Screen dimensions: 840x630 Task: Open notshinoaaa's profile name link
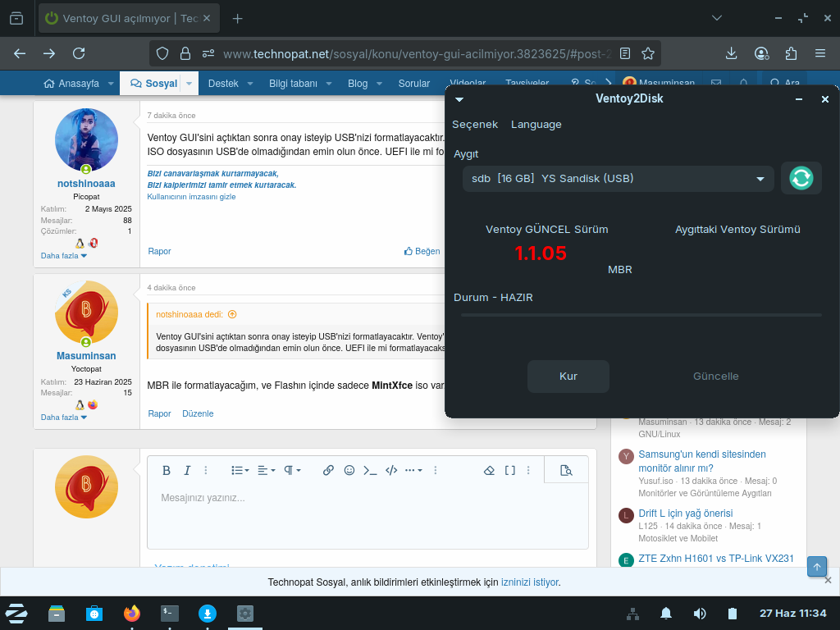click(86, 183)
